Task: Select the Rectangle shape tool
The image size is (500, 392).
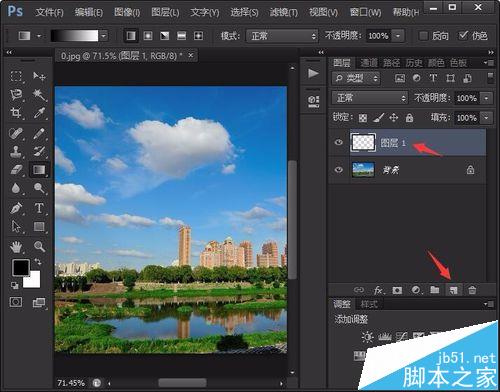Action: pyautogui.click(x=39, y=226)
